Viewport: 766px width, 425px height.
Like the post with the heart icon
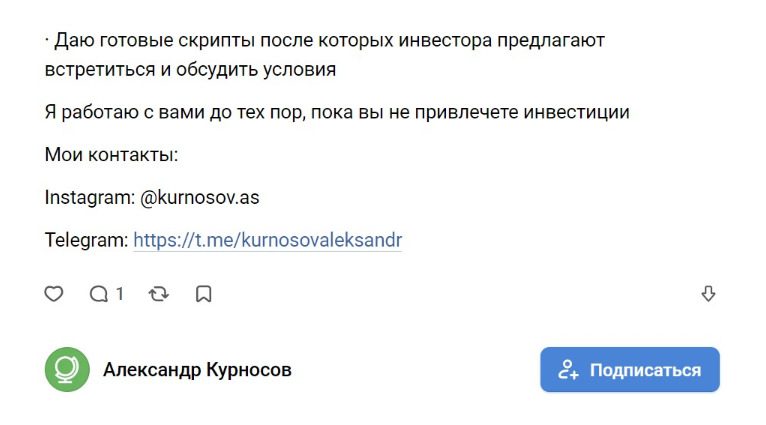point(54,294)
